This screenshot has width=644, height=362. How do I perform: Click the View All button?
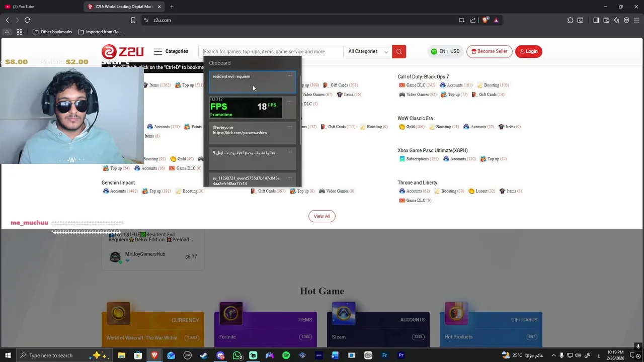(x=322, y=216)
